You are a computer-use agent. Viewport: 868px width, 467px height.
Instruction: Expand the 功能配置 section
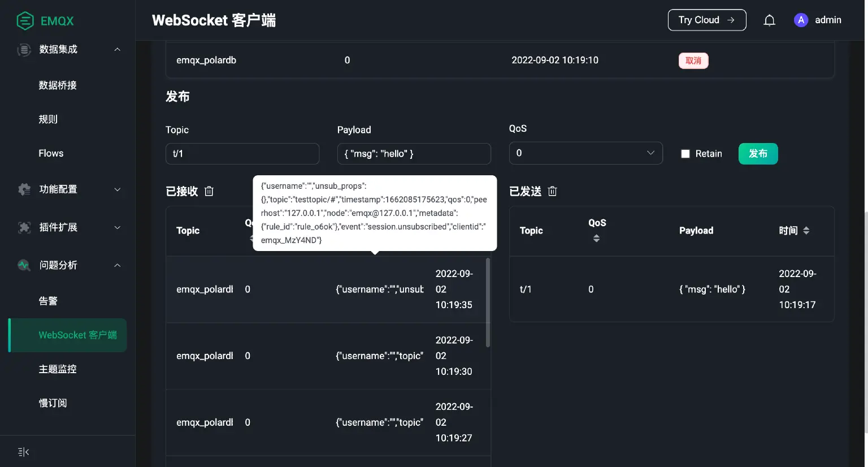(x=117, y=189)
